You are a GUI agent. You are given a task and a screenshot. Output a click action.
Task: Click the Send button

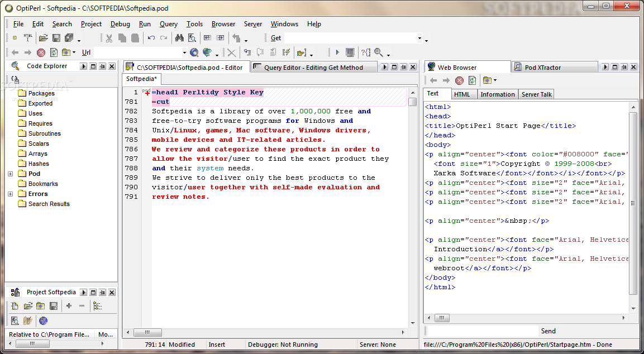(x=548, y=331)
